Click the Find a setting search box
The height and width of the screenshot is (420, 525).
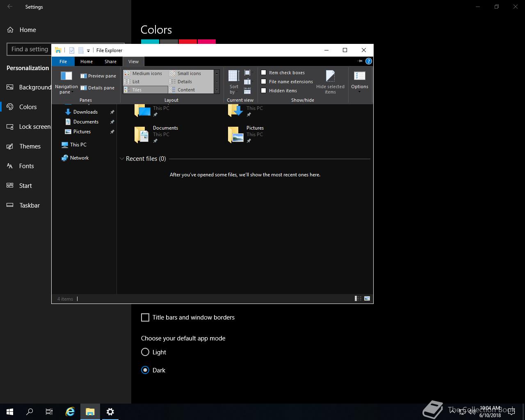pos(29,49)
